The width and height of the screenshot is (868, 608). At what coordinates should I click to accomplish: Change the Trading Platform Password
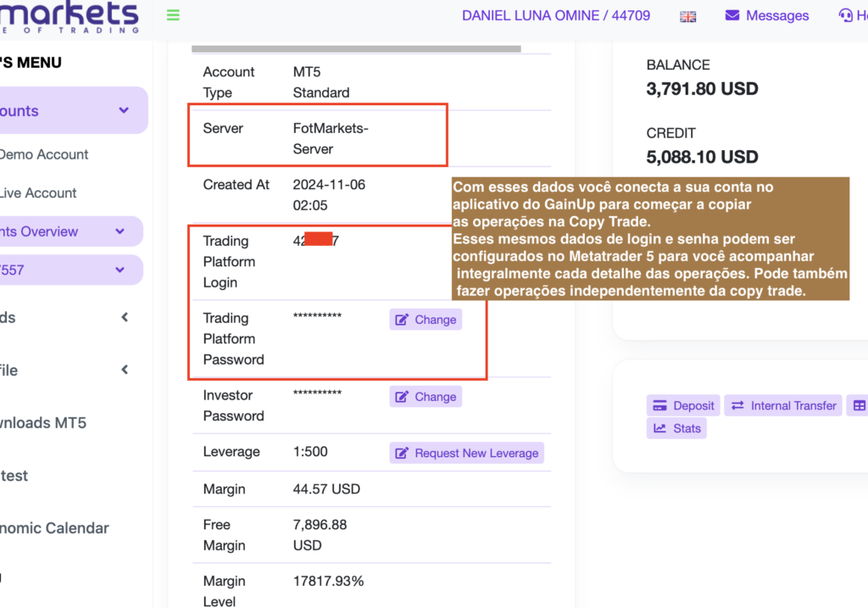coord(426,320)
